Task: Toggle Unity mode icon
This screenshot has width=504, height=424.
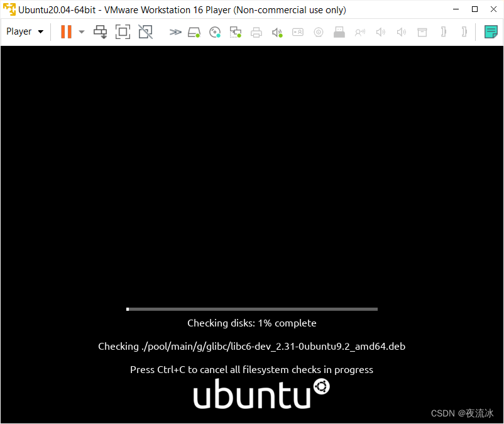Action: (146, 32)
